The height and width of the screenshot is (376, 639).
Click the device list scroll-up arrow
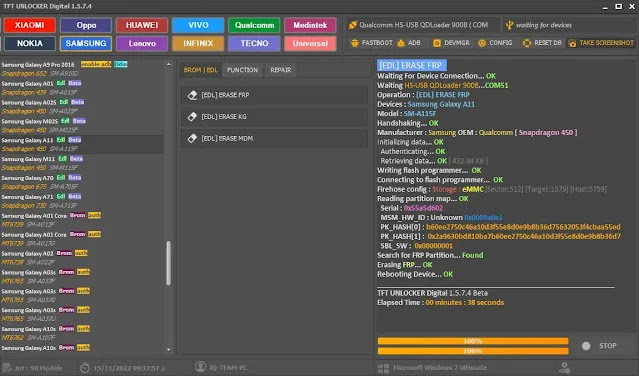pos(169,64)
